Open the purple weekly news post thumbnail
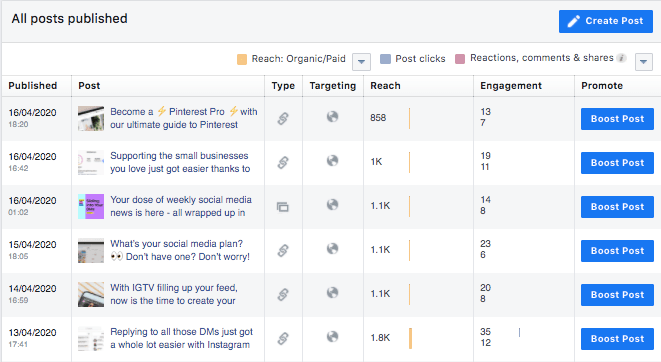661x362 pixels. (x=91, y=206)
